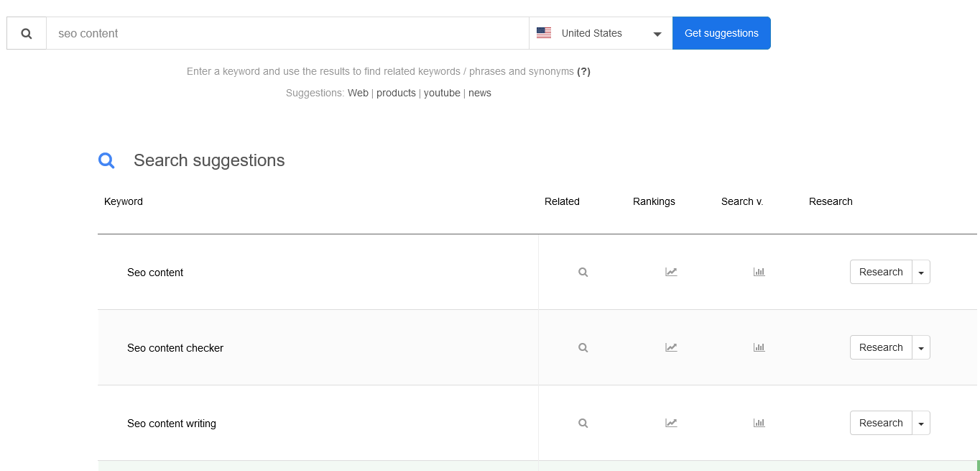View rankings chart for 'Seo content'
The image size is (980, 471).
[x=671, y=272]
